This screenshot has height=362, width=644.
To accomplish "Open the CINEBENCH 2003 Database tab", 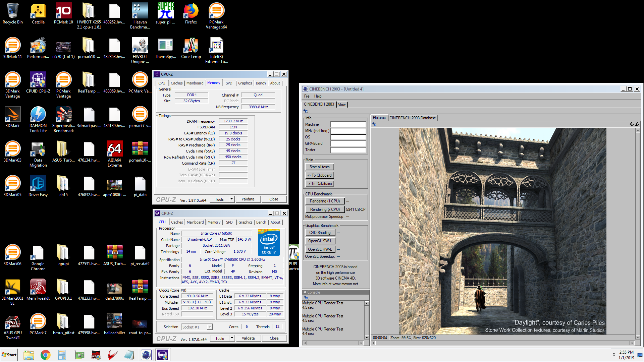I will point(413,118).
